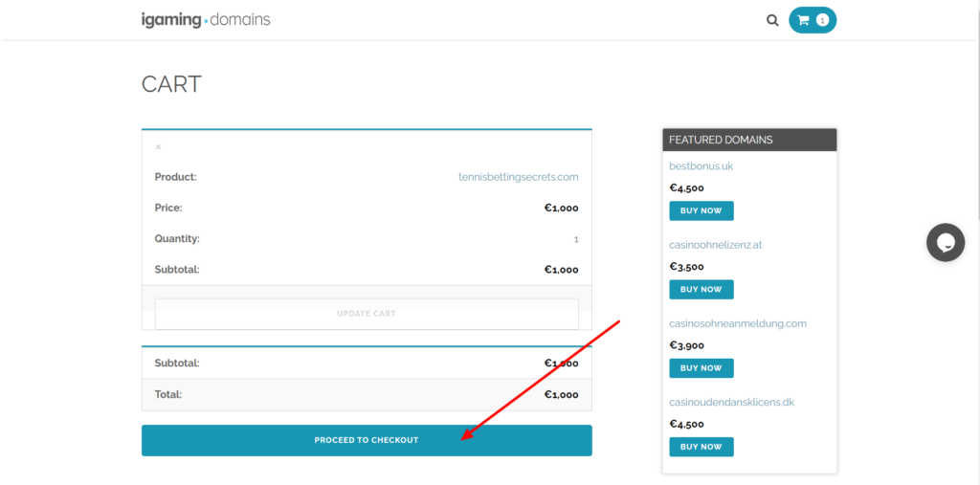980x485 pixels.
Task: Open casinosohneanmeldung.com domain link
Action: [737, 323]
